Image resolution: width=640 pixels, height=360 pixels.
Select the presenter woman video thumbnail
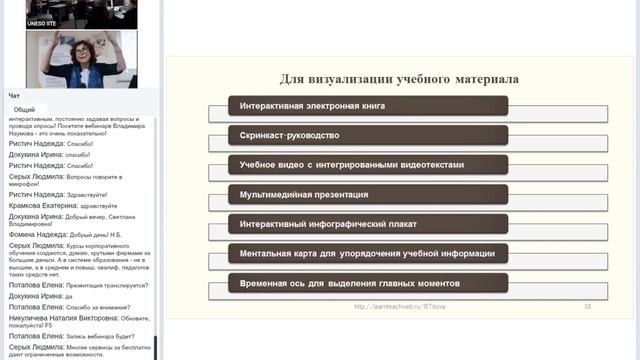(x=82, y=60)
